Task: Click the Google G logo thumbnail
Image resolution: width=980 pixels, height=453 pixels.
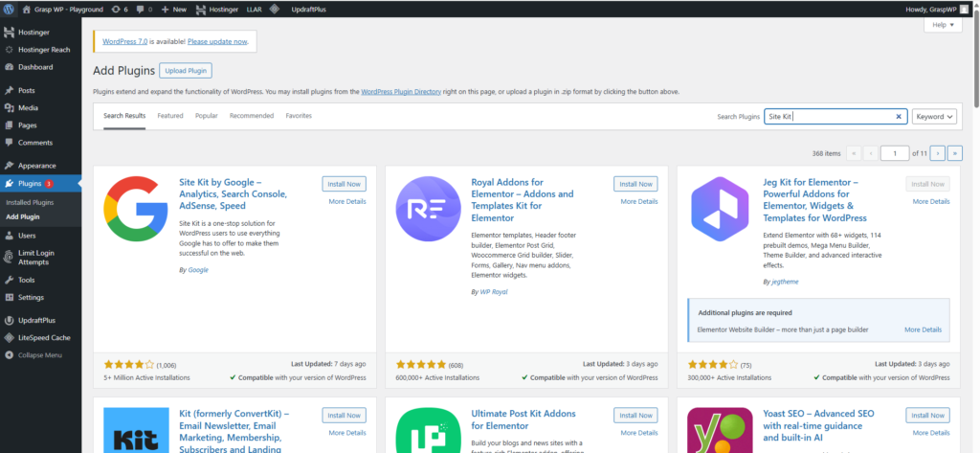Action: coord(136,209)
